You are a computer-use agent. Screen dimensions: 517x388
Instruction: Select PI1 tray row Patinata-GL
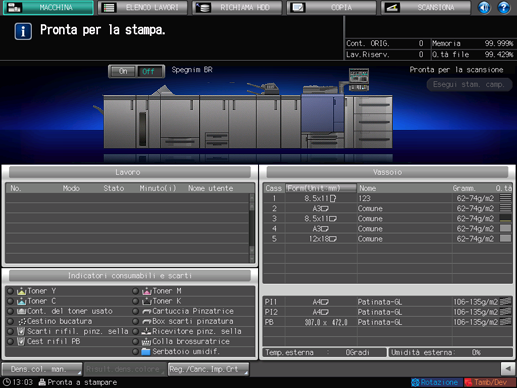point(387,302)
